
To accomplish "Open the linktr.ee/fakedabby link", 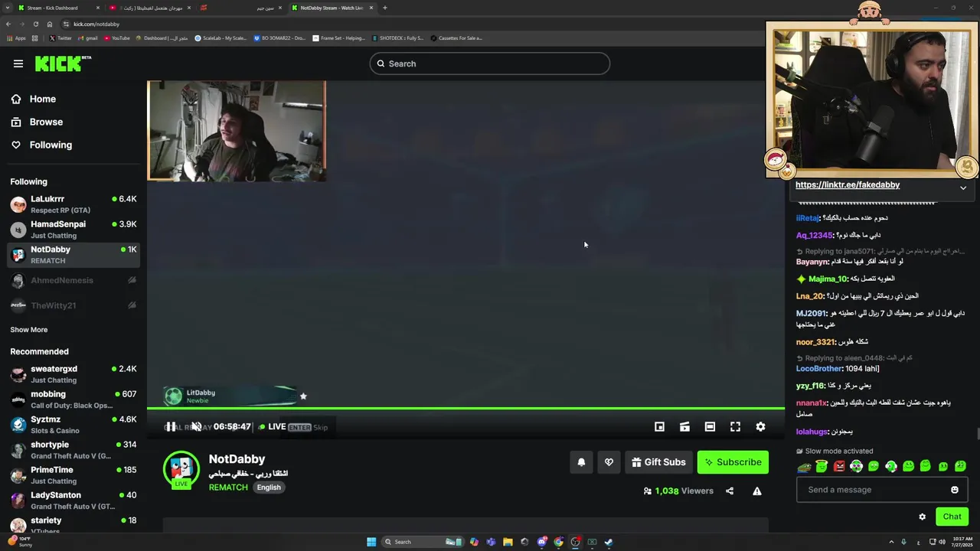I will [x=848, y=185].
